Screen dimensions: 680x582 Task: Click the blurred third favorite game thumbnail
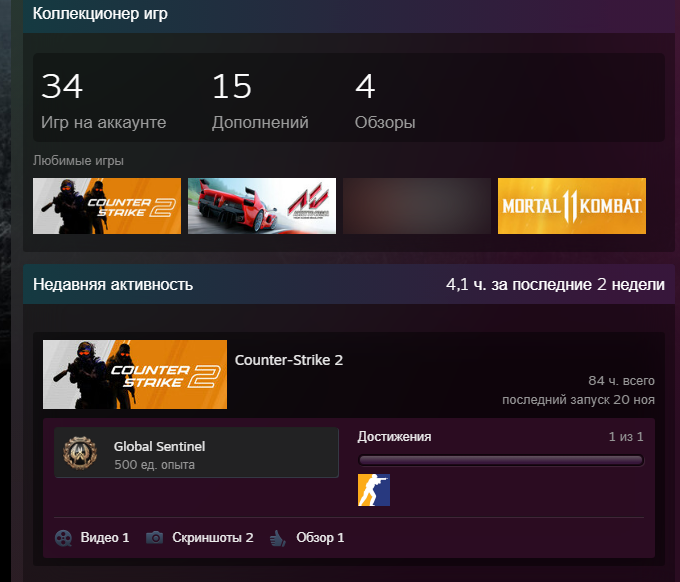[x=417, y=206]
